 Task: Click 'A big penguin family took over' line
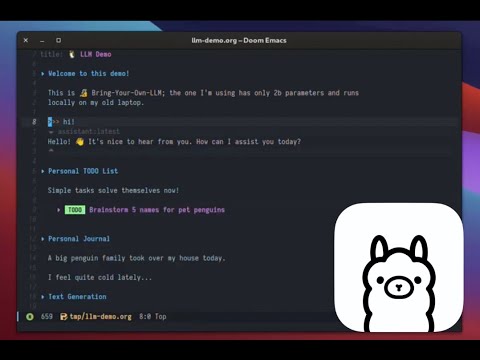(137, 258)
